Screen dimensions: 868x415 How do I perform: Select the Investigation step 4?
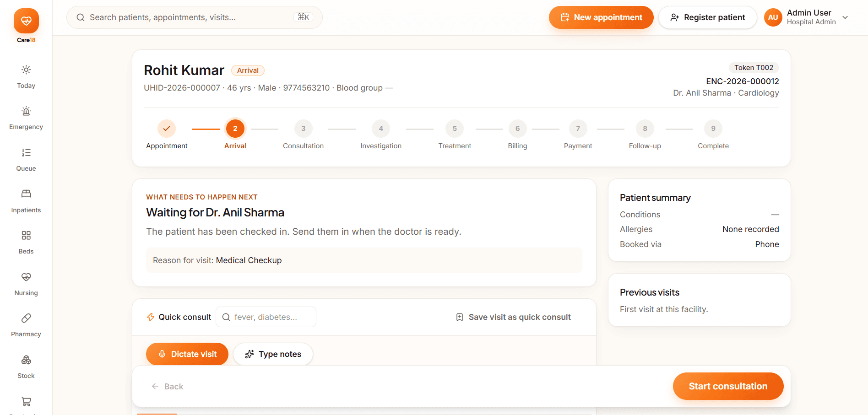381,129
